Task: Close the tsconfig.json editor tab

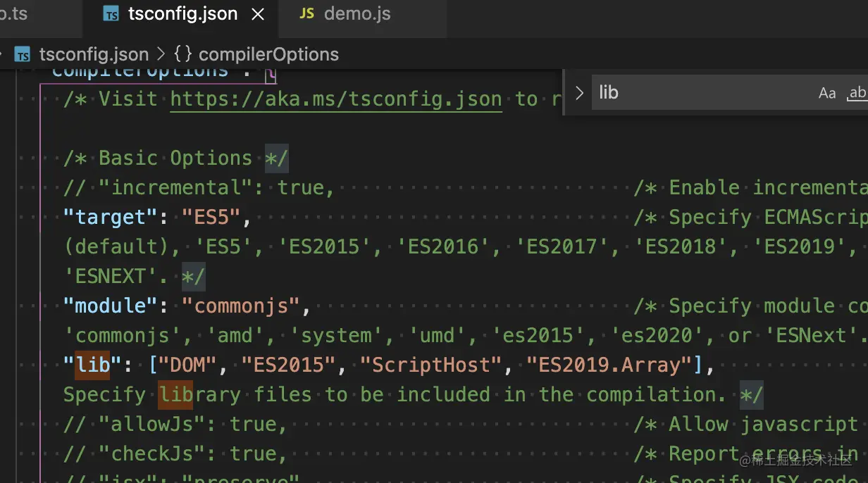Action: pyautogui.click(x=259, y=14)
